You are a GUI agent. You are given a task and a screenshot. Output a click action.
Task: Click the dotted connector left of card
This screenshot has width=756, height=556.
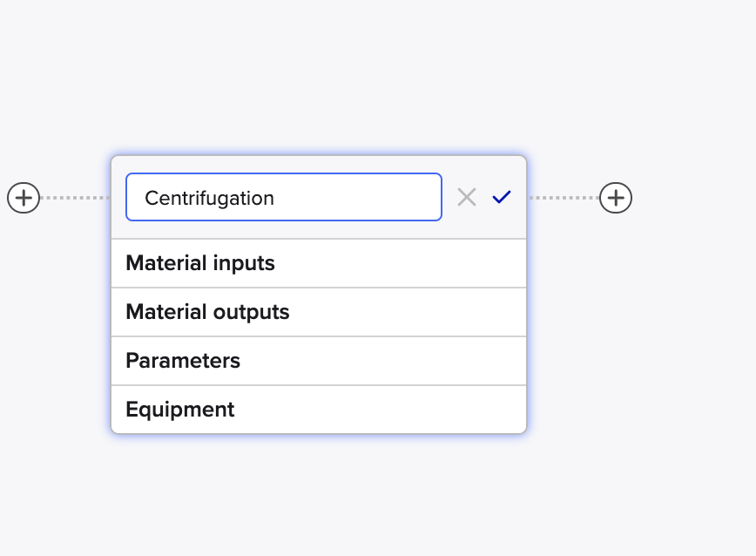[76, 198]
